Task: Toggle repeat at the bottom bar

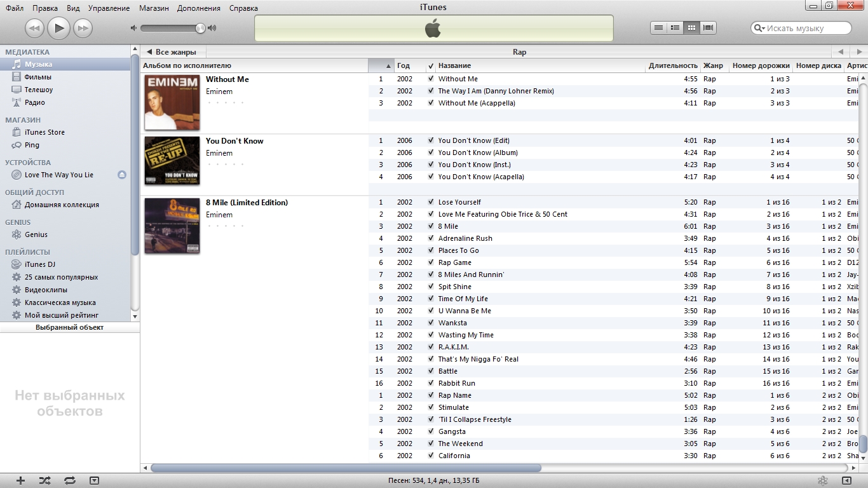Action: click(70, 480)
